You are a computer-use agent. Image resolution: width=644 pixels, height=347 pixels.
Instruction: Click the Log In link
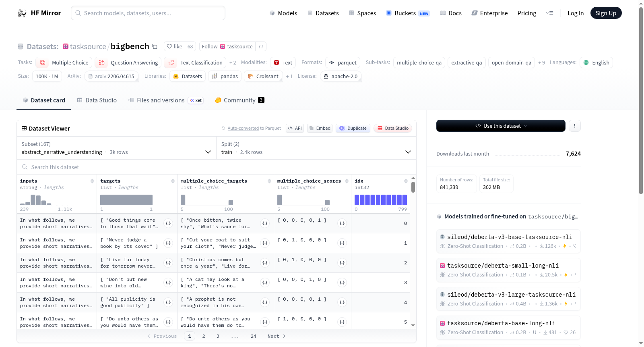tap(576, 13)
